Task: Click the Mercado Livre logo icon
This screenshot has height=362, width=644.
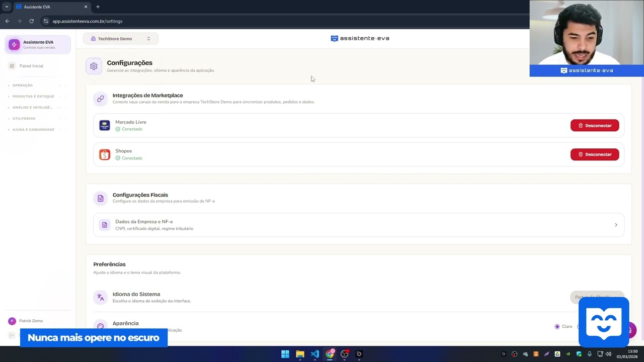Action: tap(105, 125)
